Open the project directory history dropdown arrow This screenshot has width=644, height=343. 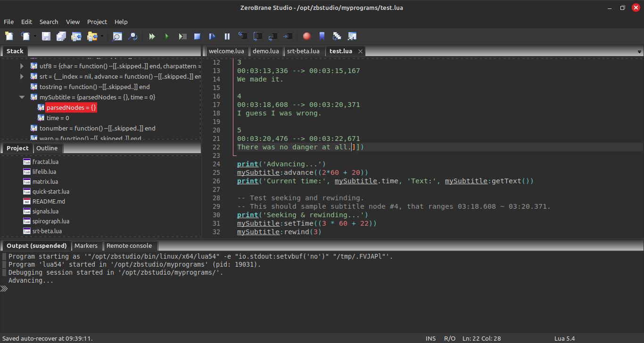pyautogui.click(x=101, y=36)
